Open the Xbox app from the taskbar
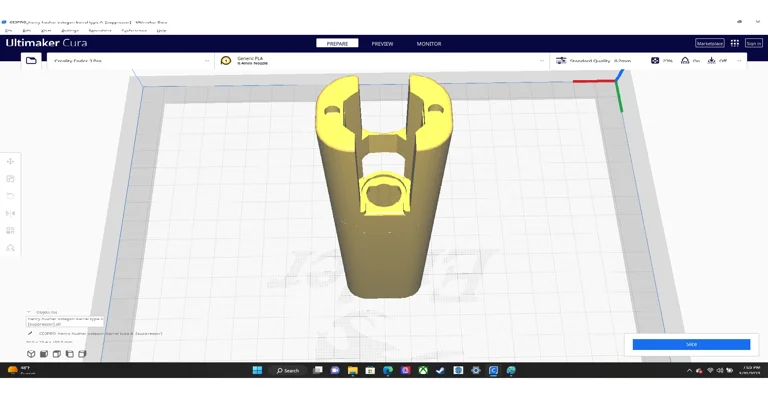The image size is (768, 396). [423, 370]
